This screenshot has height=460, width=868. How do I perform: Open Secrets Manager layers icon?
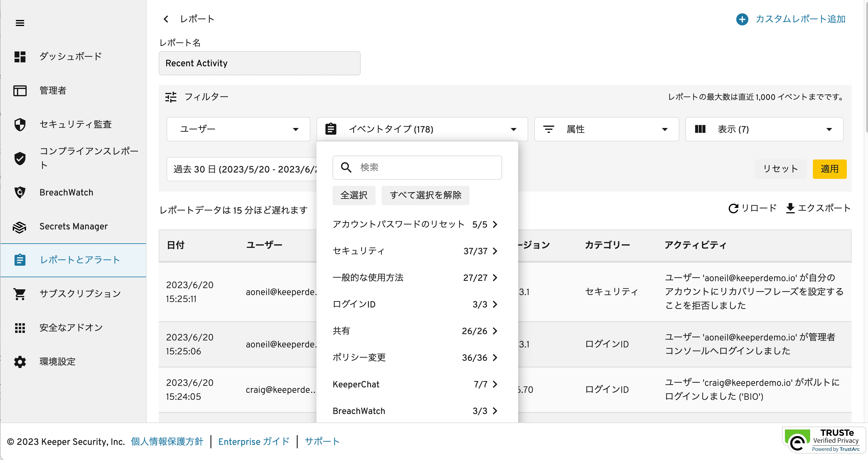click(20, 227)
